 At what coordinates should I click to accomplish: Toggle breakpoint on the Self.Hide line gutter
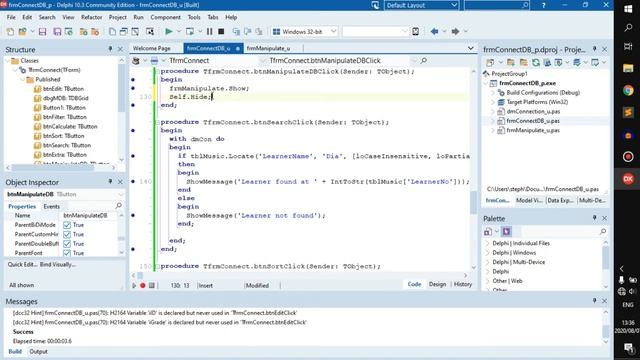click(x=133, y=97)
